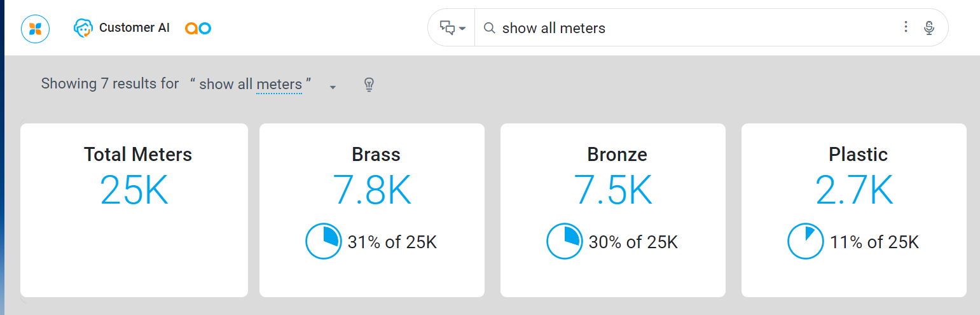980x315 pixels.
Task: Click the orange and blue 'ao' logo
Action: pos(198,29)
